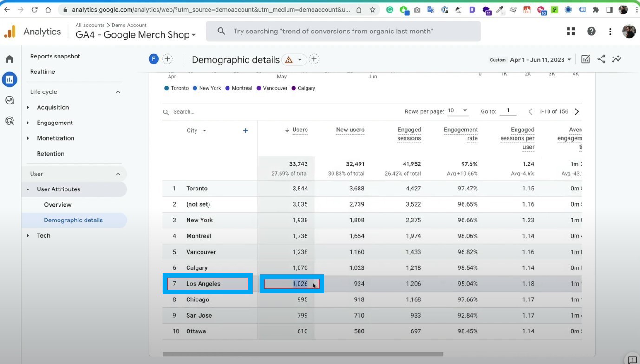
Task: Open the Google apps grid icon
Action: point(571,31)
